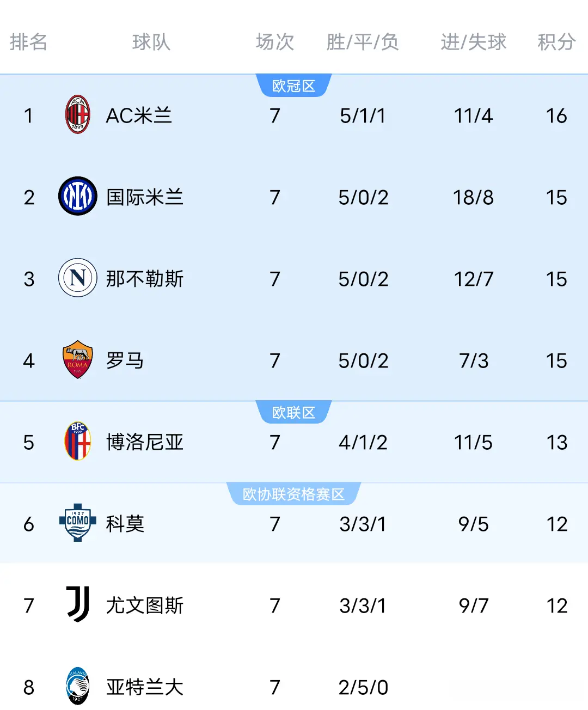This screenshot has width=588, height=710.
Task: Select the 场次 column header
Action: pyautogui.click(x=274, y=42)
